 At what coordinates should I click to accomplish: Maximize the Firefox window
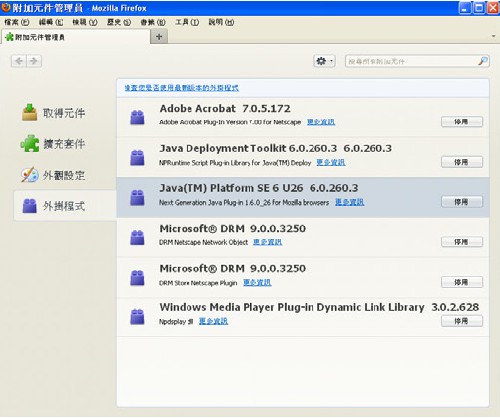(x=479, y=8)
